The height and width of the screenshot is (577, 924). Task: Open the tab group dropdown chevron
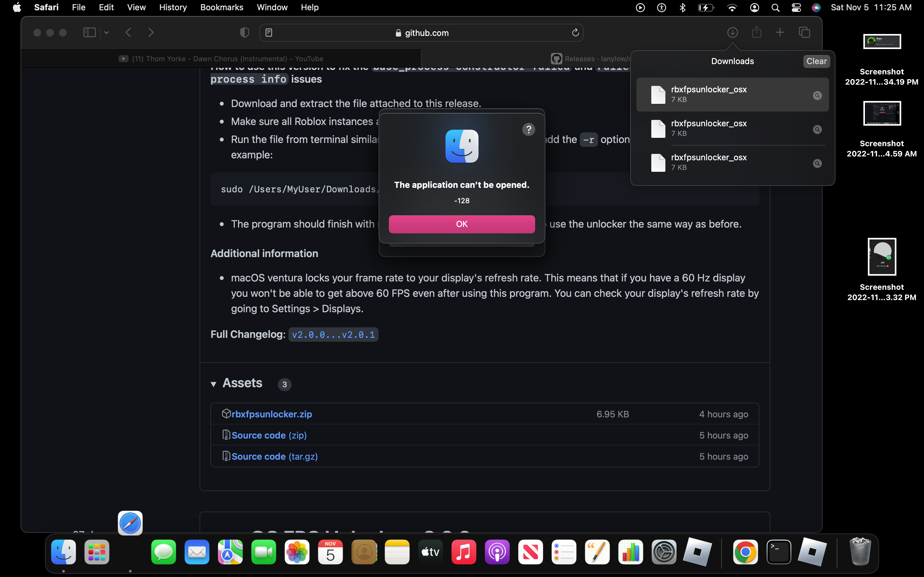106,32
